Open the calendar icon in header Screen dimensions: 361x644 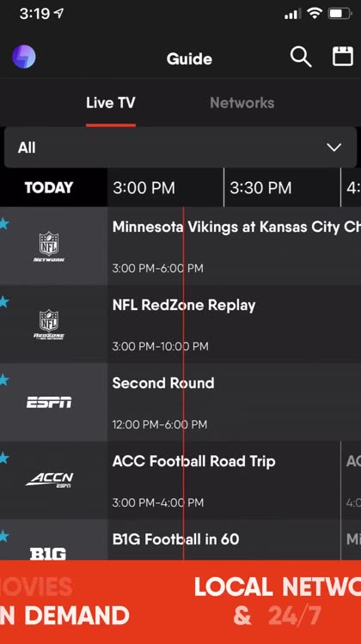343,57
